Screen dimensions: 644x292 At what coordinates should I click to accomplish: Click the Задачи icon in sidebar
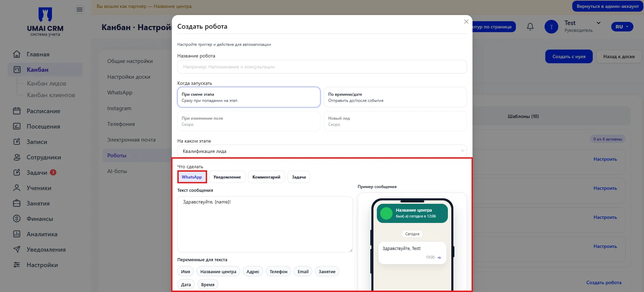[x=17, y=173]
